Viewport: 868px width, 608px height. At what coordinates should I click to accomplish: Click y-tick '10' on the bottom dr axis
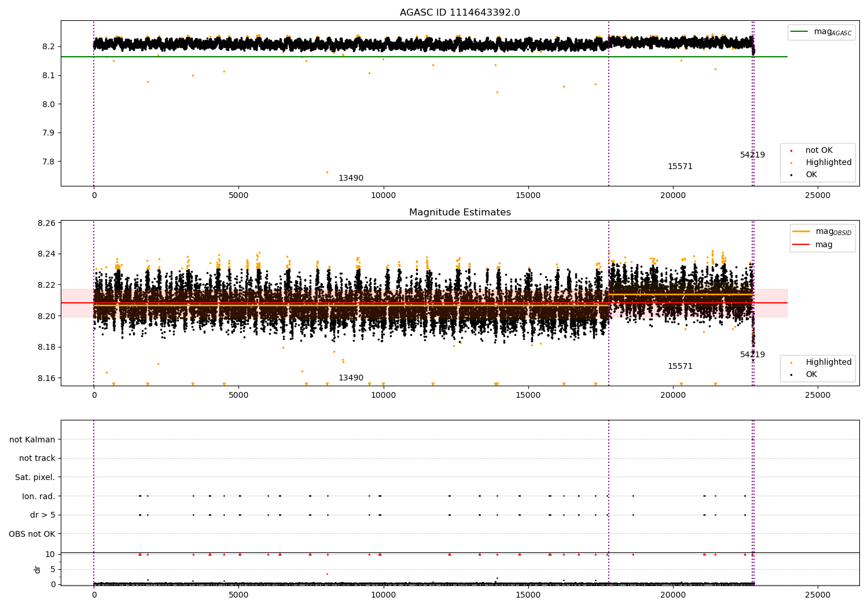(x=50, y=555)
